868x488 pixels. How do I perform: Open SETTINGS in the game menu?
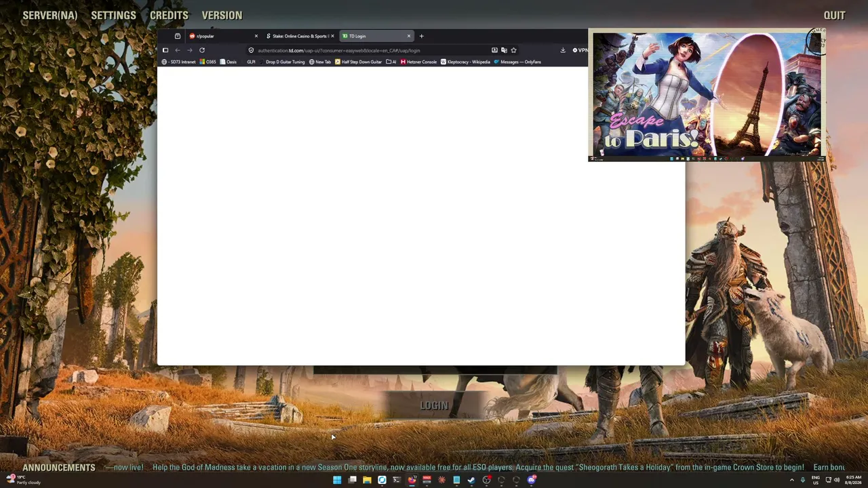(x=113, y=15)
